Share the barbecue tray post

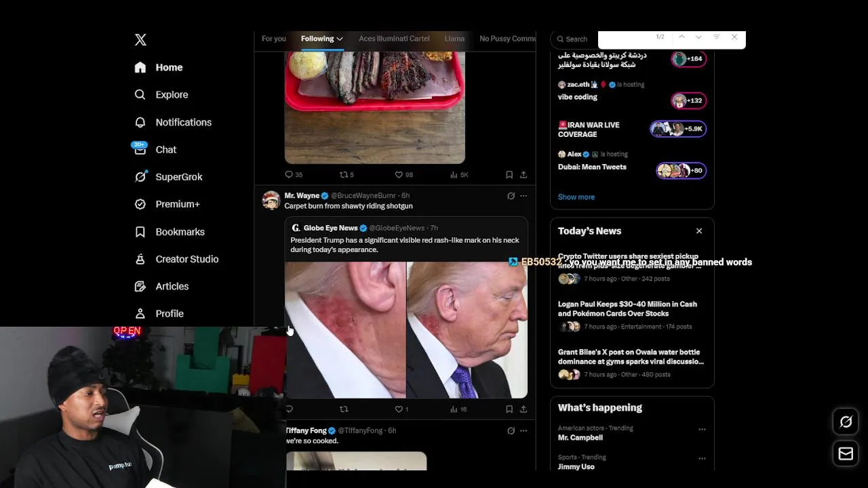(x=524, y=175)
